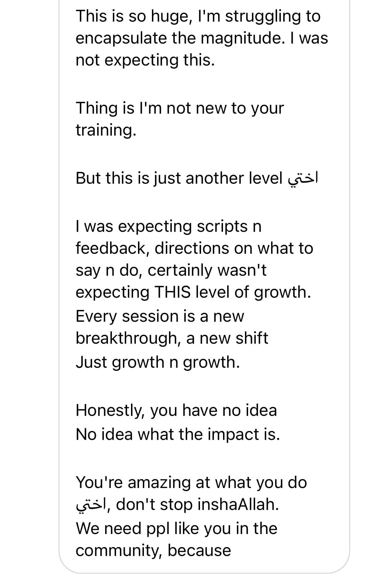Click the line "No idea what the impact is."
The image size is (392, 579).
178,434
